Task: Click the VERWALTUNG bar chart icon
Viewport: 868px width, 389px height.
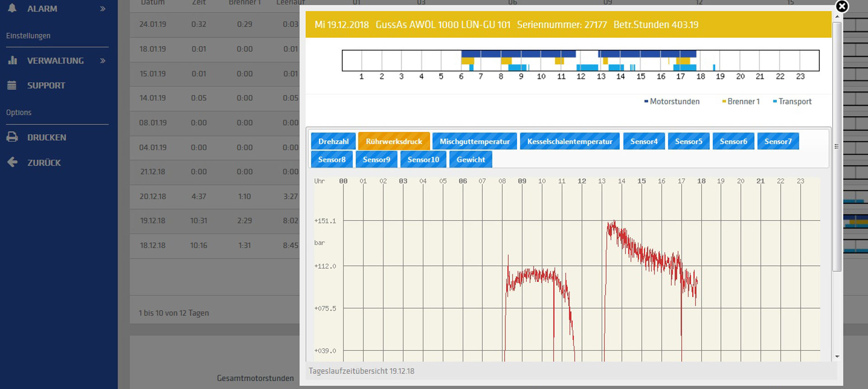Action: pyautogui.click(x=13, y=60)
